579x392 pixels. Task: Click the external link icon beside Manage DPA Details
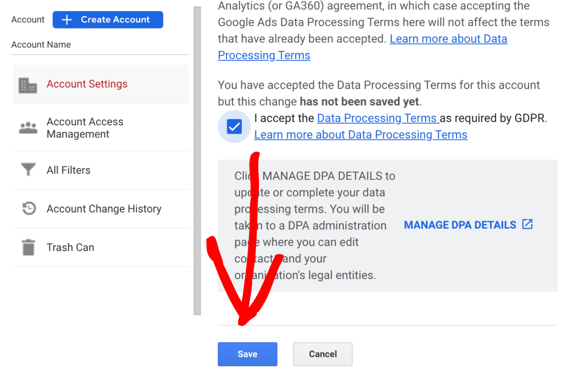(527, 225)
